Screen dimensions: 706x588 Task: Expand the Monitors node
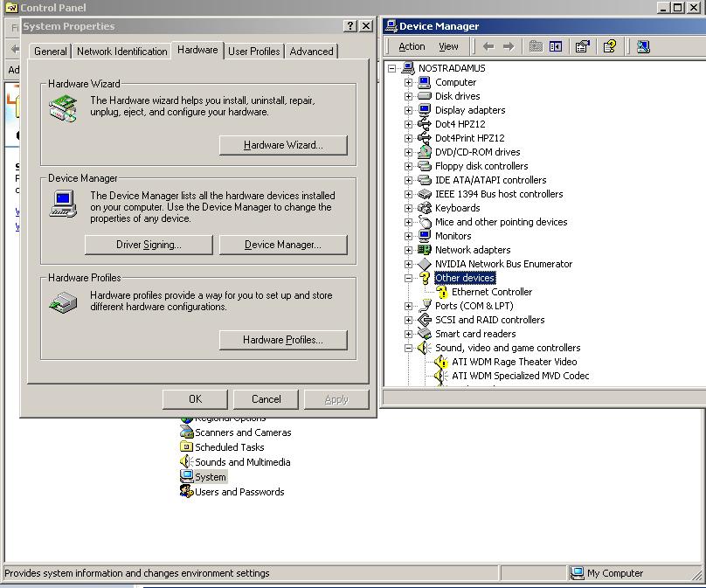point(408,236)
